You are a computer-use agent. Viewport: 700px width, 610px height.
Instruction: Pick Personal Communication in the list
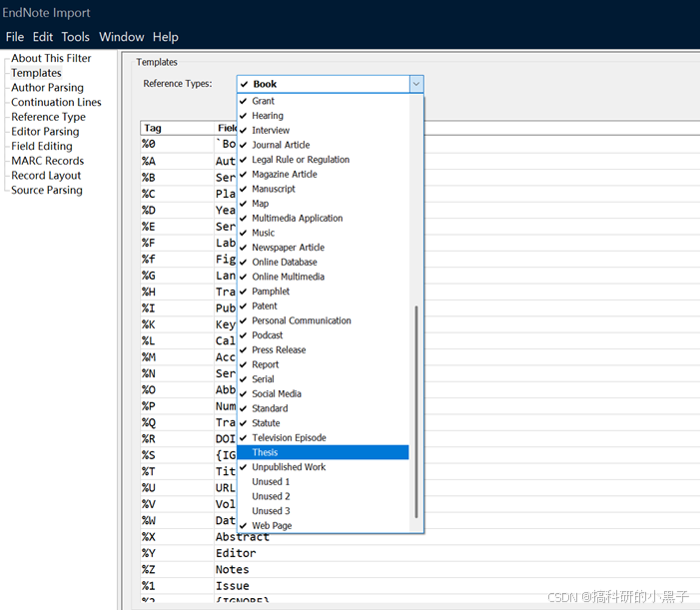click(323, 320)
